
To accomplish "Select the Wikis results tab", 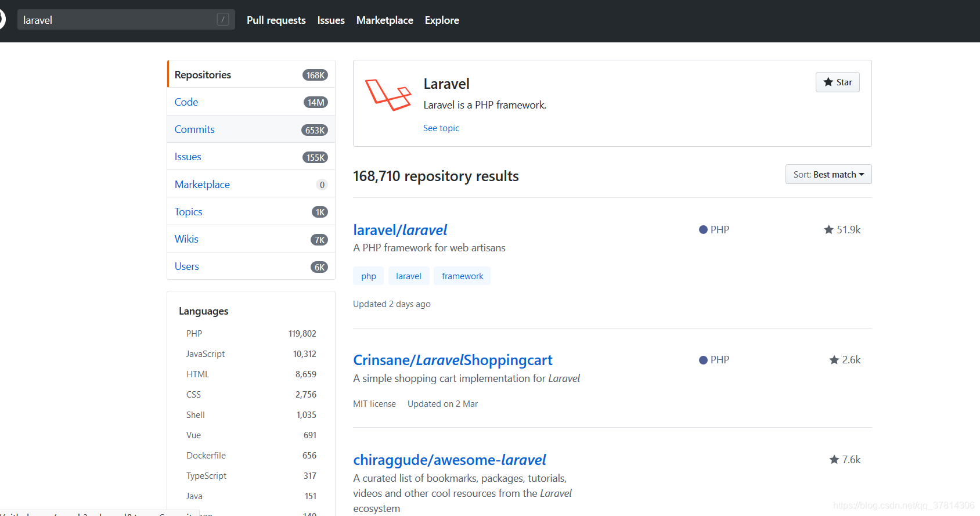I will [251, 239].
